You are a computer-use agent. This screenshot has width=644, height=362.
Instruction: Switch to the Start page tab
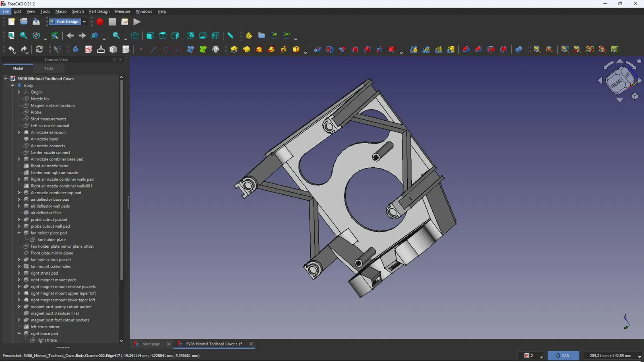151,344
